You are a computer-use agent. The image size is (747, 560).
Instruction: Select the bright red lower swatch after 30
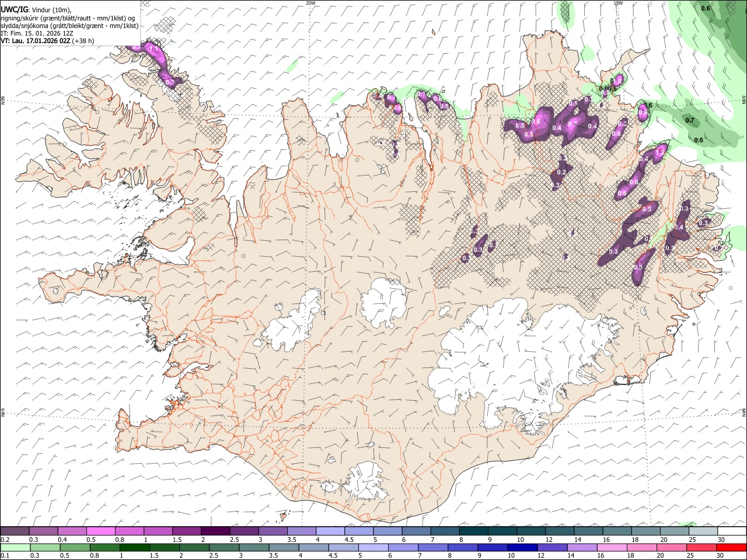coord(731,548)
